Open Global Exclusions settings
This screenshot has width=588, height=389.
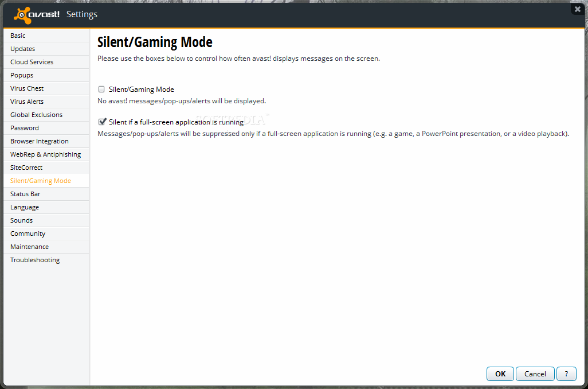coord(46,115)
